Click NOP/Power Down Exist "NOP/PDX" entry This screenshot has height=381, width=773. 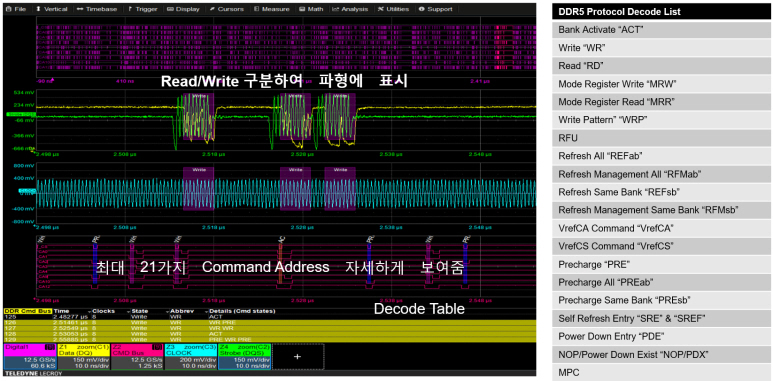tap(662, 354)
